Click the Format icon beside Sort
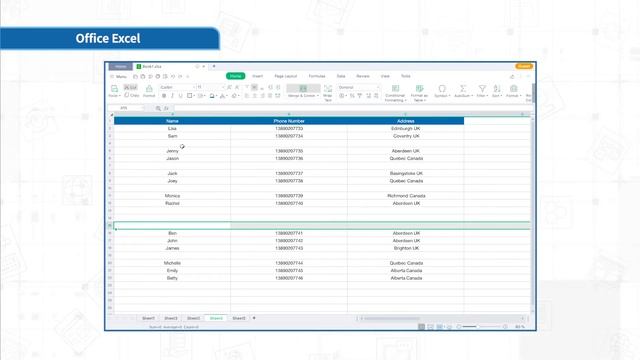Viewport: 640px width, 360px height. (513, 88)
